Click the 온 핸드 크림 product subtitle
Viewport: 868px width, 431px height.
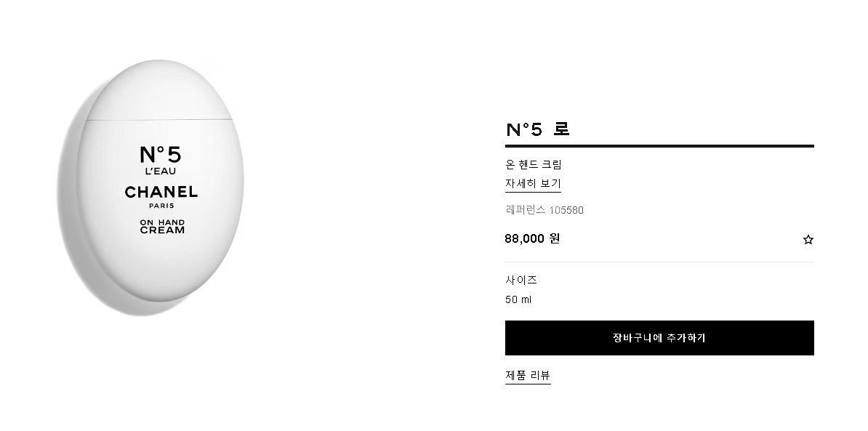[534, 164]
